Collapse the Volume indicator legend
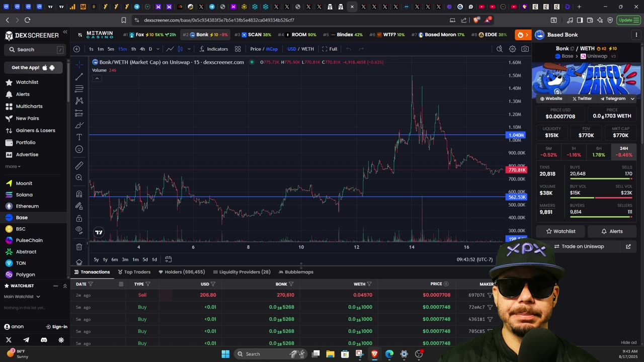Viewport: 644px width, 362px height. [97, 78]
